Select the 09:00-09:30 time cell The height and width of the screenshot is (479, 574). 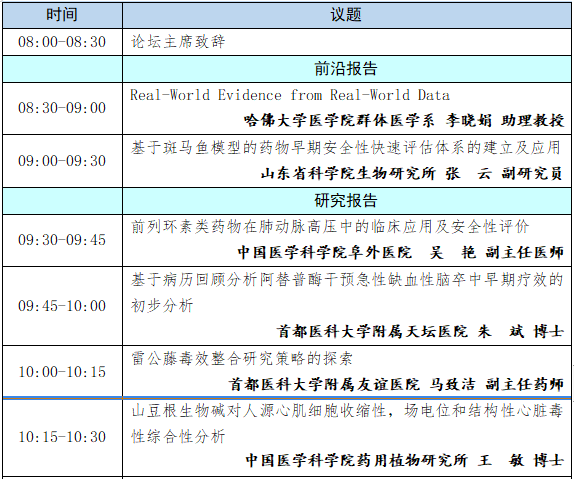pos(62,161)
